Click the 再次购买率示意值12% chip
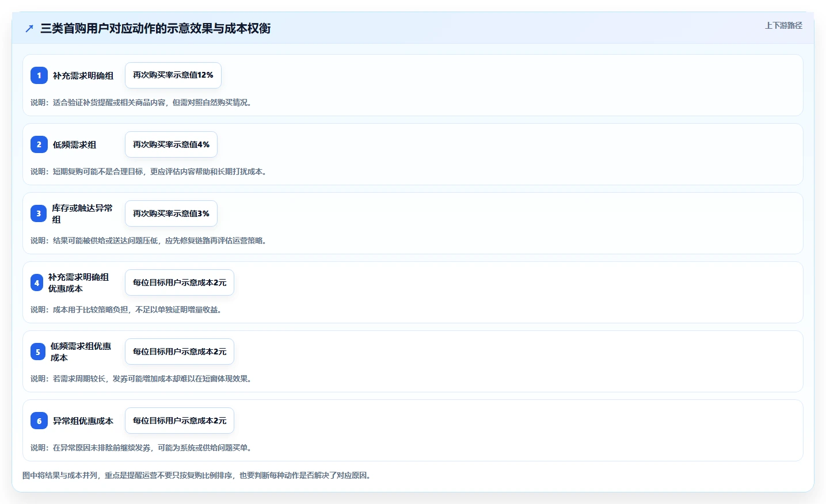The image size is (826, 504). tap(173, 75)
